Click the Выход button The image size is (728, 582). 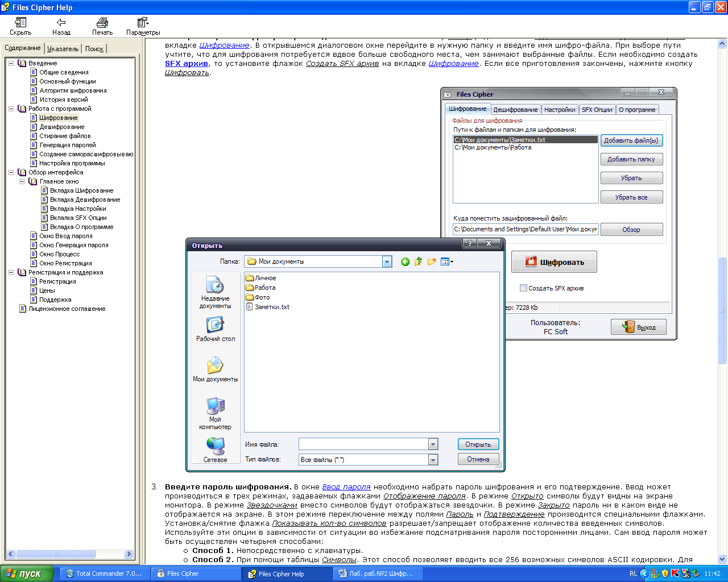point(639,327)
